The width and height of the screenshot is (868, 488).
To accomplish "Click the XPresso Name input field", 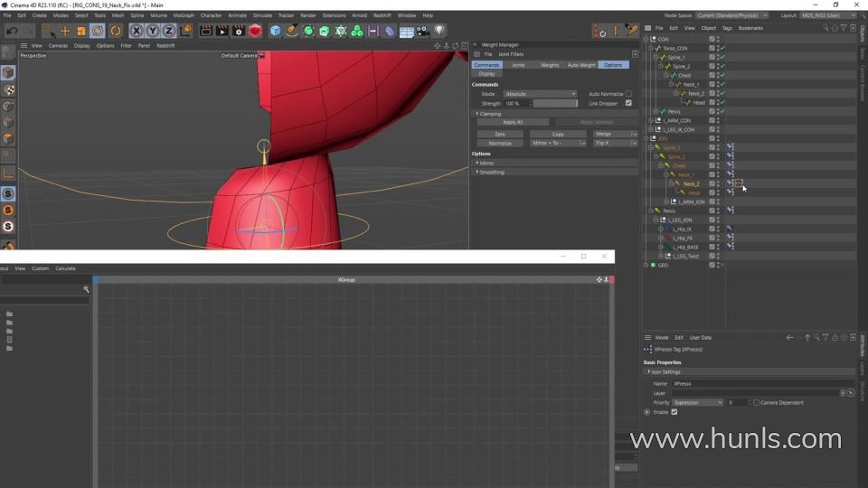I will point(763,383).
